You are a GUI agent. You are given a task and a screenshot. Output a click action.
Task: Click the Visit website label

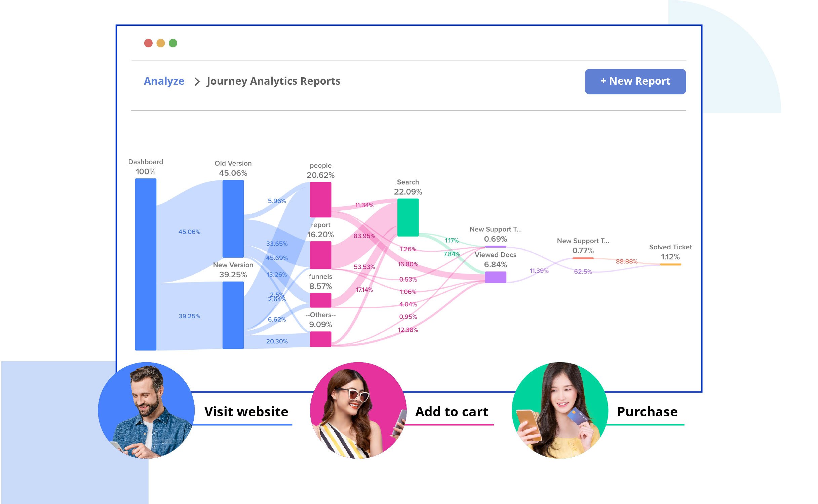[x=246, y=412]
